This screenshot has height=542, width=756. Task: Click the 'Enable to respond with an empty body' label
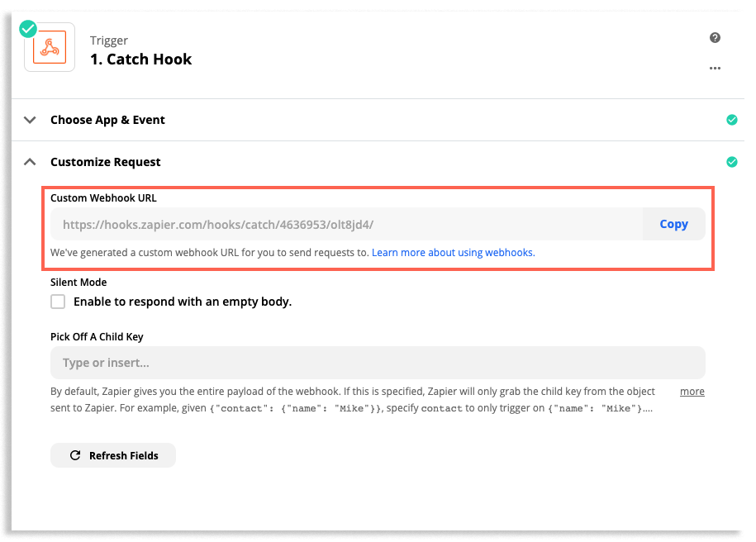click(x=183, y=302)
